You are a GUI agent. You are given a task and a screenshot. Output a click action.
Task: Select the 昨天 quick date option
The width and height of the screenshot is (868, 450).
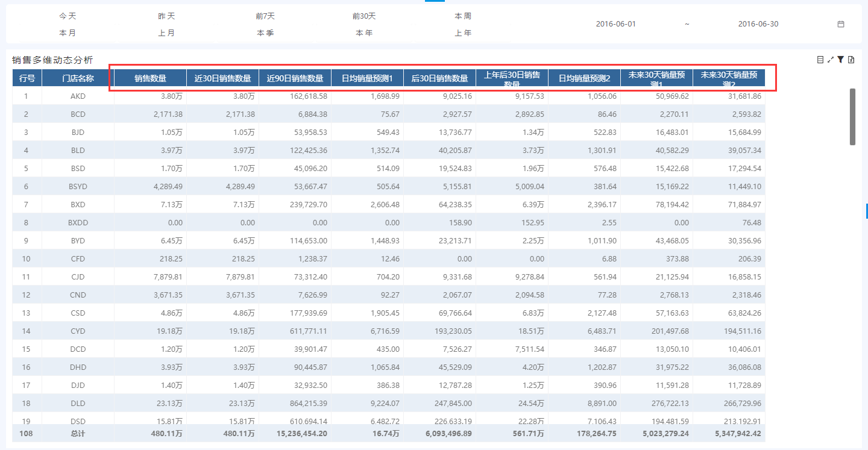(x=166, y=16)
